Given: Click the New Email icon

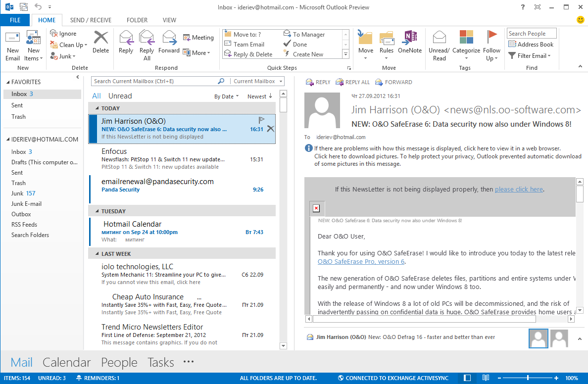Looking at the screenshot, I should tap(12, 38).
